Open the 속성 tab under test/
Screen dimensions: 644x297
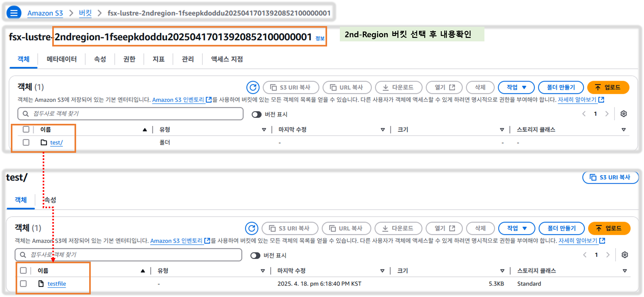[50, 200]
